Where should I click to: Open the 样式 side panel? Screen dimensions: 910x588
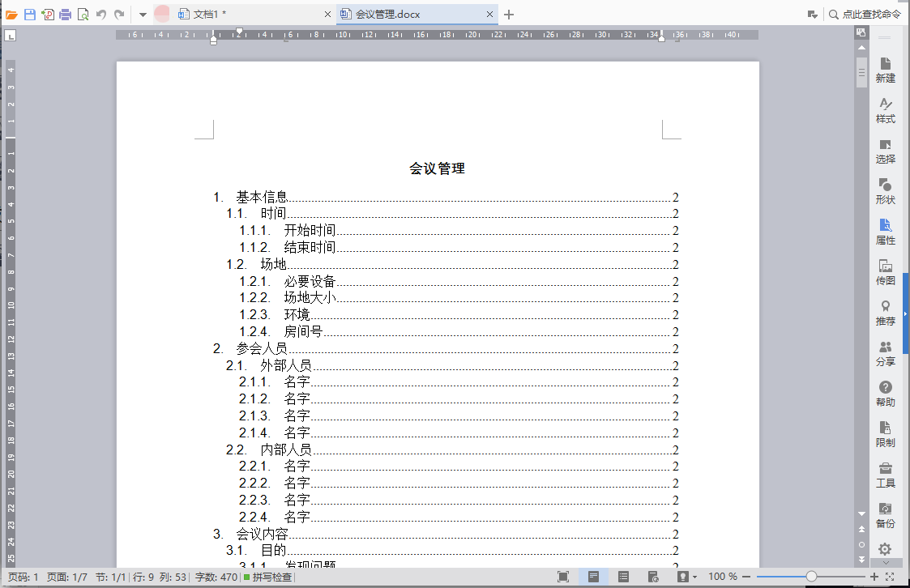coord(885,111)
